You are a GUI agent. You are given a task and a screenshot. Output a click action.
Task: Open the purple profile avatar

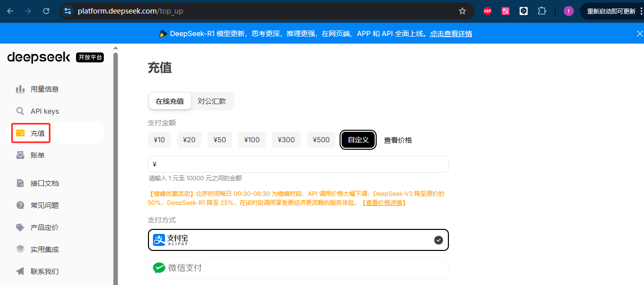click(x=568, y=11)
